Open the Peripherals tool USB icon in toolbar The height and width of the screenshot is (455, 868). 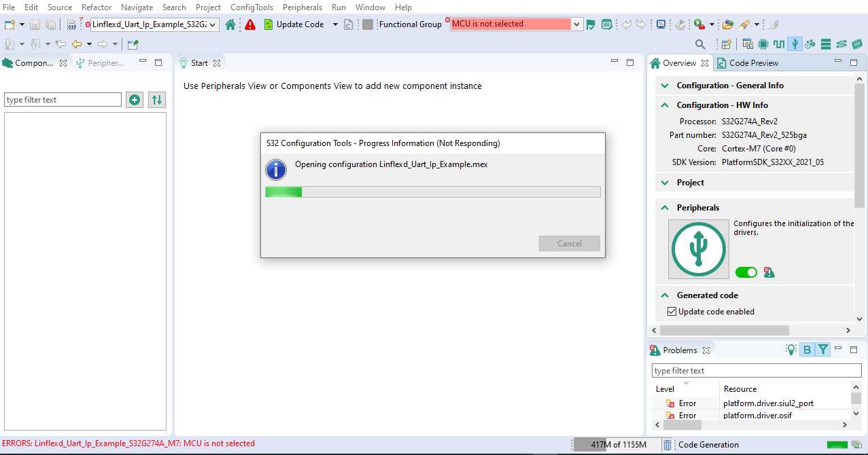coord(794,44)
